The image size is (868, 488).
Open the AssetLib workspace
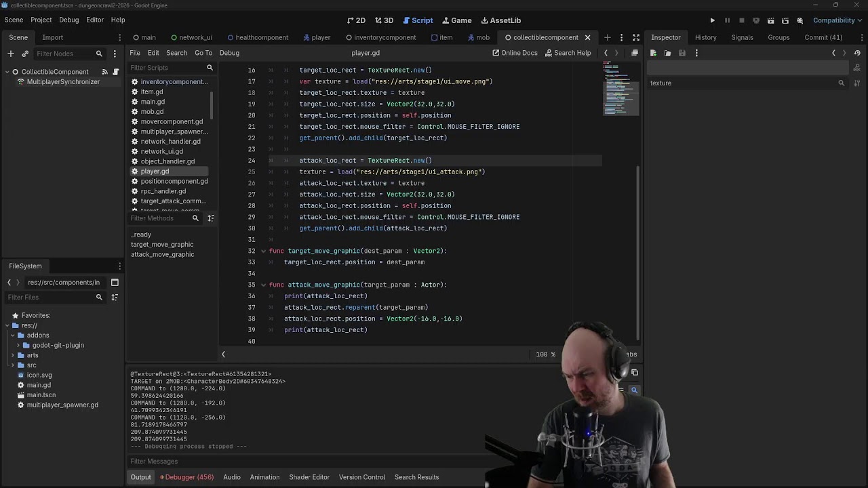pos(500,20)
